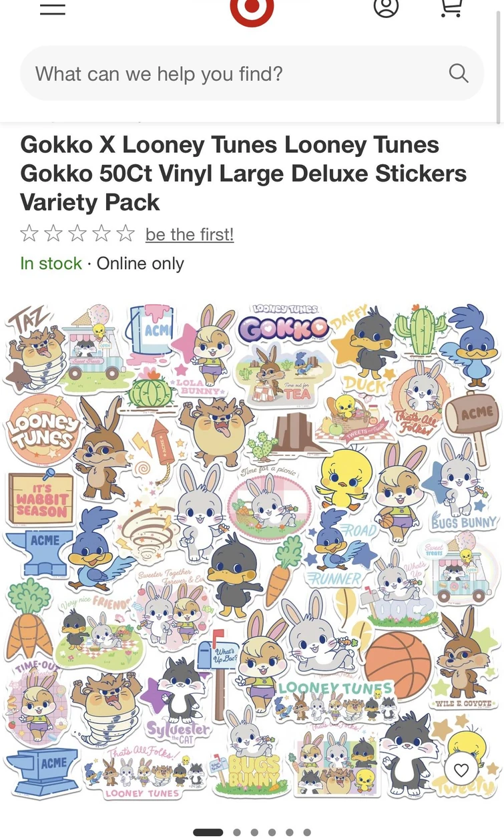Screen dimensions: 504x840
Task: Select the active first carousel indicator
Action: [x=208, y=832]
